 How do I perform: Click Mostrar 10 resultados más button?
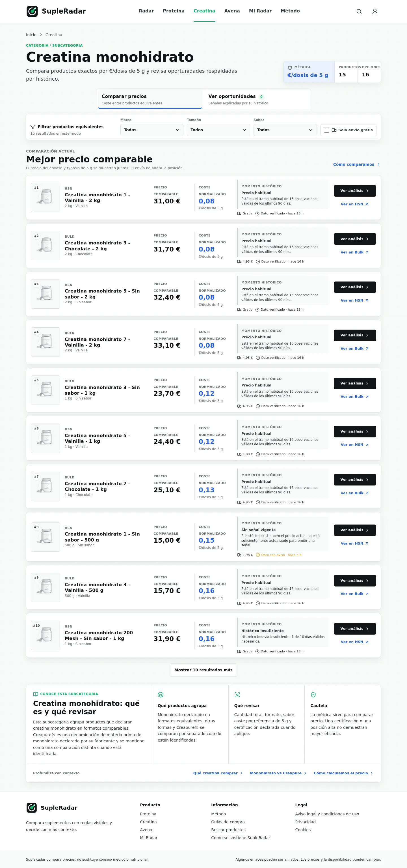coord(203,670)
